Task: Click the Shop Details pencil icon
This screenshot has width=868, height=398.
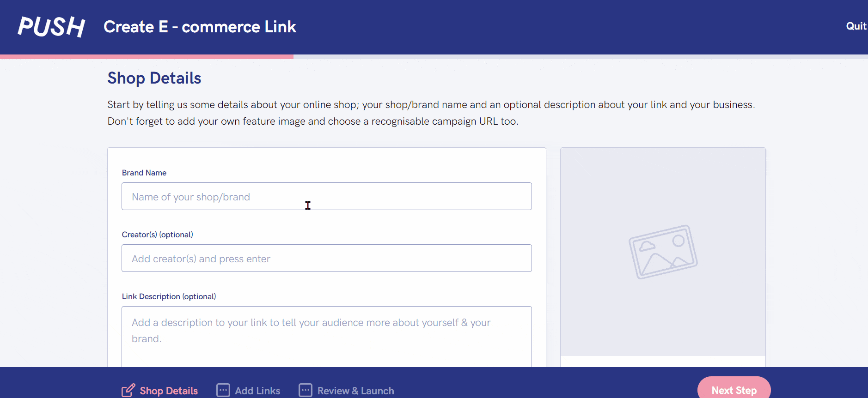Action: 128,390
